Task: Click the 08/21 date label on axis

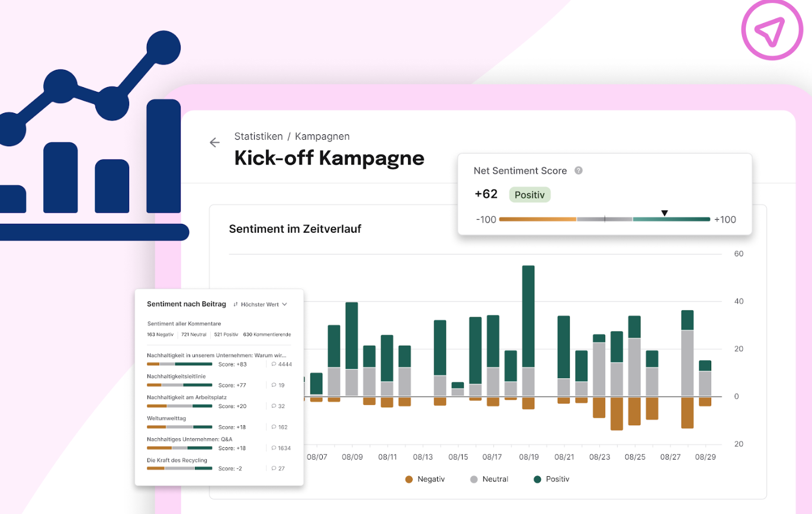Action: click(x=564, y=457)
